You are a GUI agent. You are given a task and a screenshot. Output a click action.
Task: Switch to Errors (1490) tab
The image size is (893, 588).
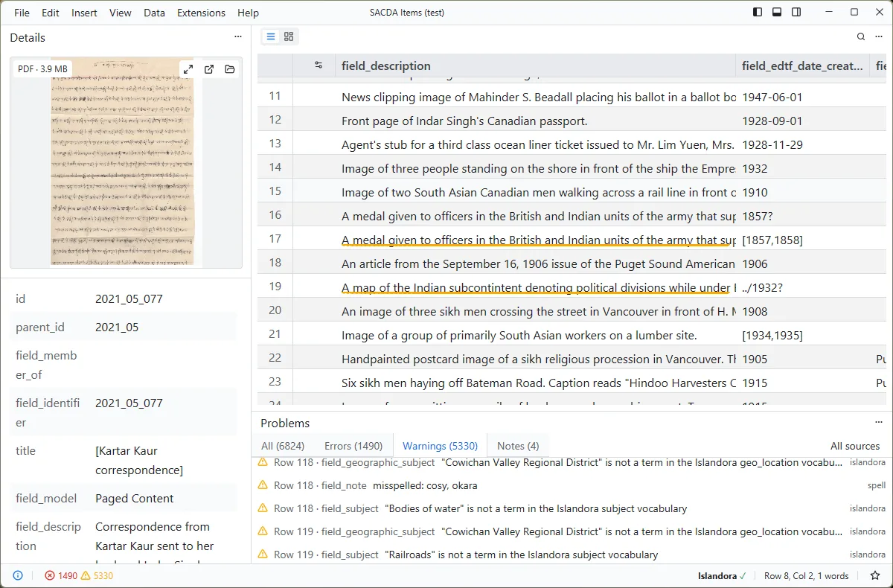353,446
